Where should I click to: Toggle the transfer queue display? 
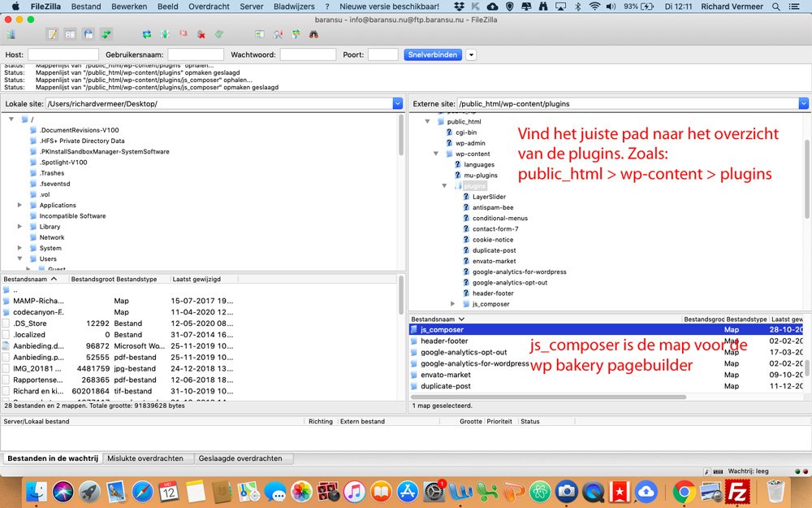point(106,34)
